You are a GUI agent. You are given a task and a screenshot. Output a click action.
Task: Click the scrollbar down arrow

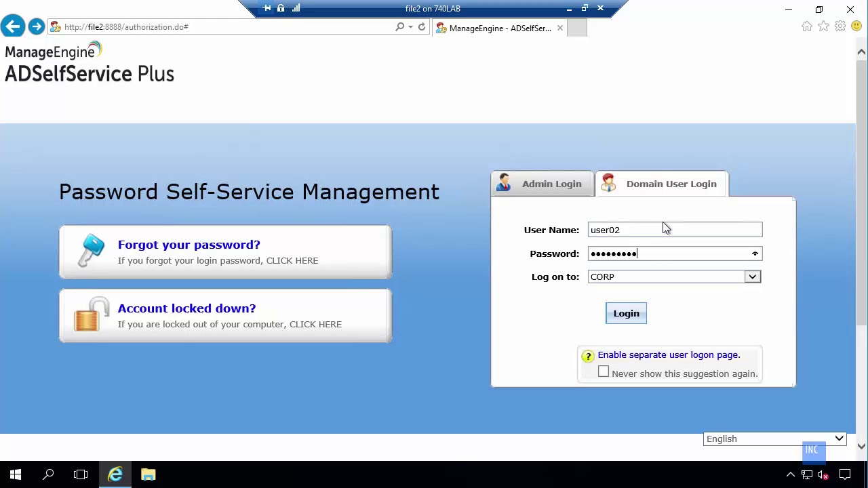click(861, 445)
